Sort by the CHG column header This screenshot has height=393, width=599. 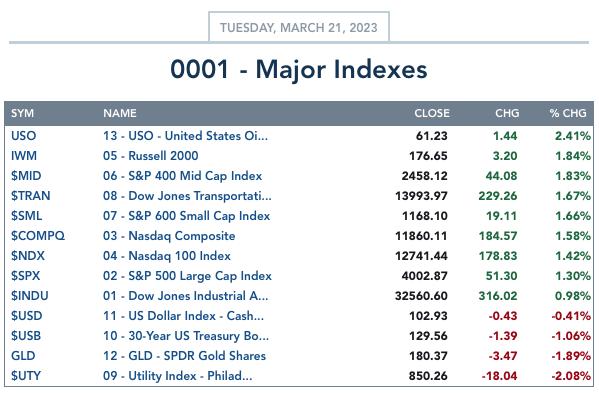coord(507,113)
